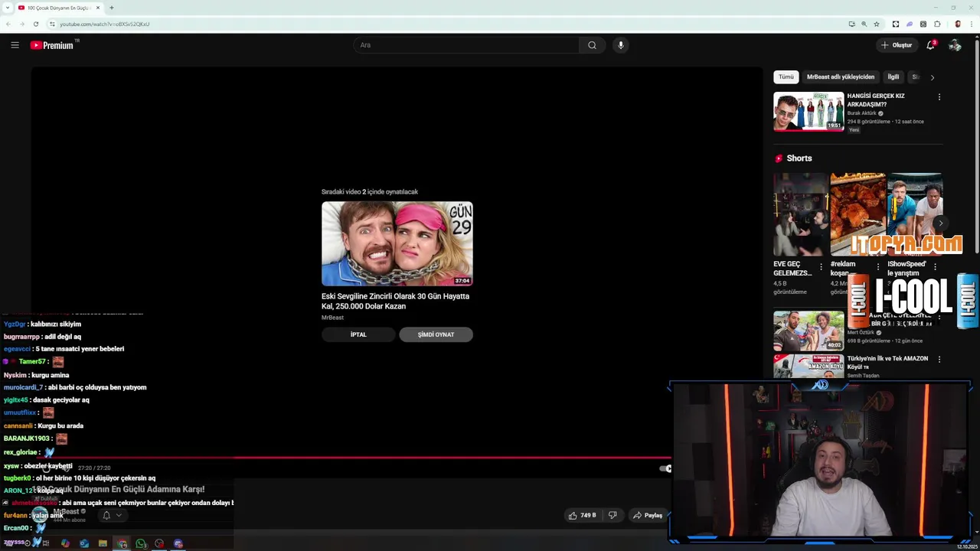The height and width of the screenshot is (551, 980).
Task: Show next Shorts with right arrow
Action: [940, 223]
